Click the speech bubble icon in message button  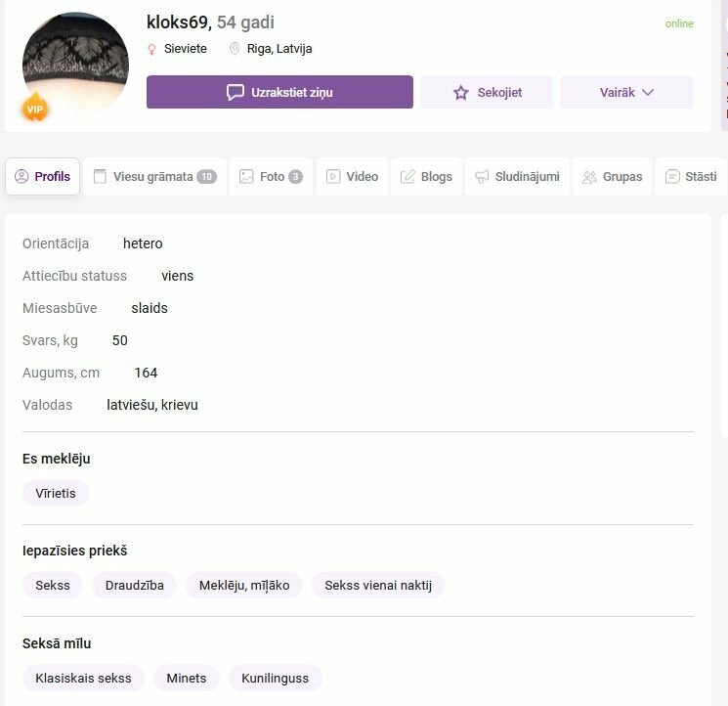[235, 92]
